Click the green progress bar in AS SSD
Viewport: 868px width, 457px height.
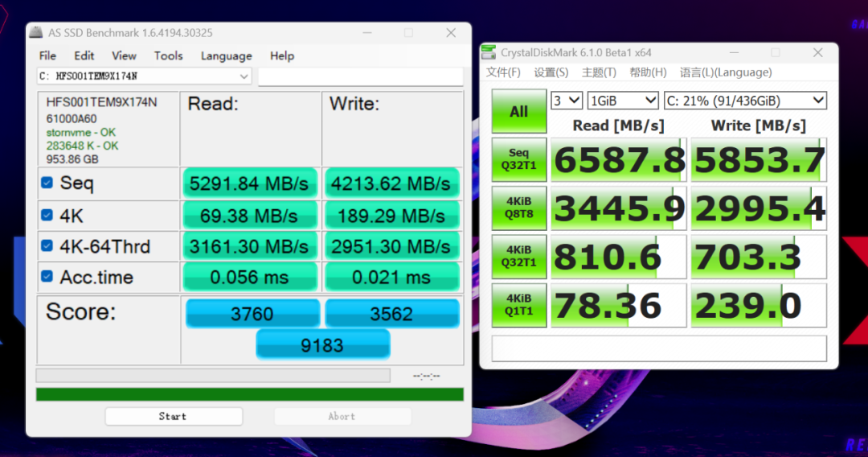[250, 394]
